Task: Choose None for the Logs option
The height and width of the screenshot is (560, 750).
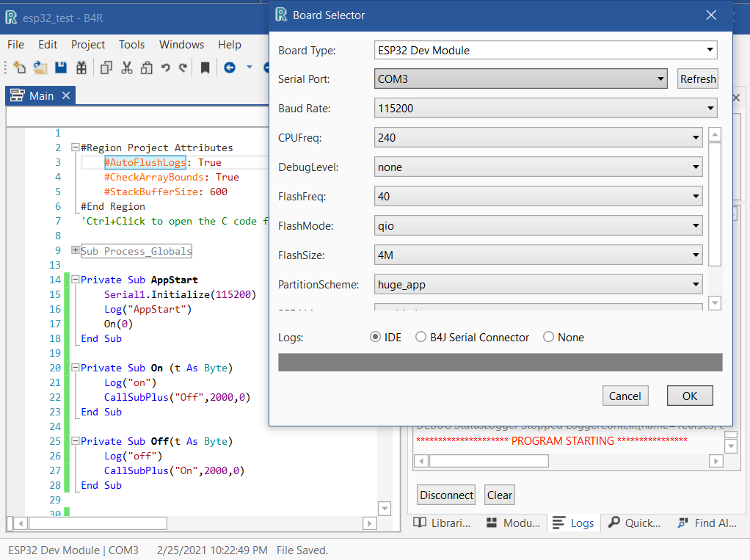Action: click(x=549, y=338)
